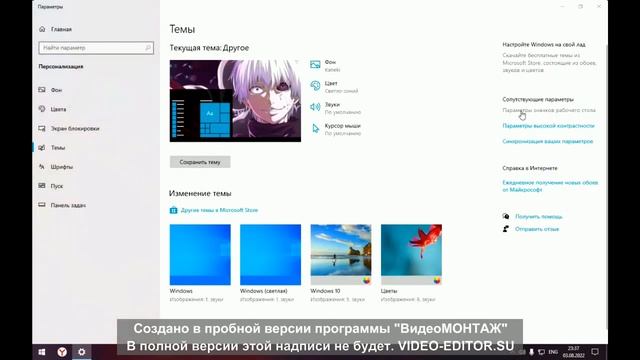Go to Панель задач settings
This screenshot has width=640, height=360.
(x=68, y=205)
